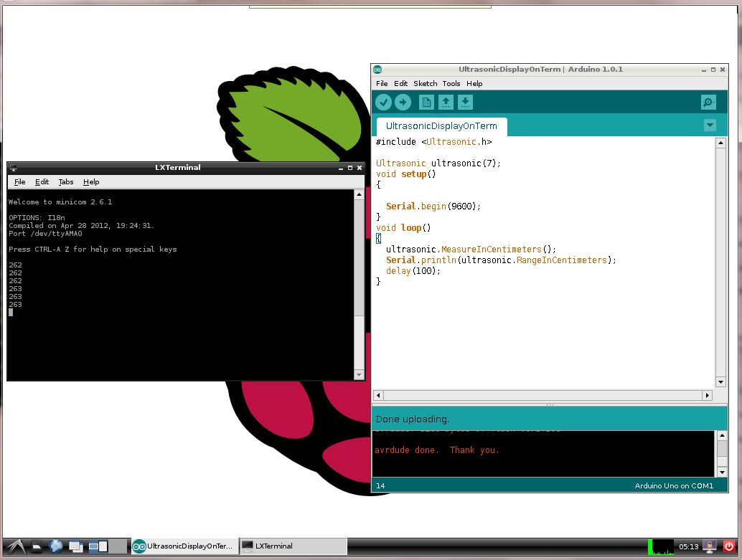Click the 'Done uploading.' status message
Screen dimensions: 742x560
tap(413, 419)
